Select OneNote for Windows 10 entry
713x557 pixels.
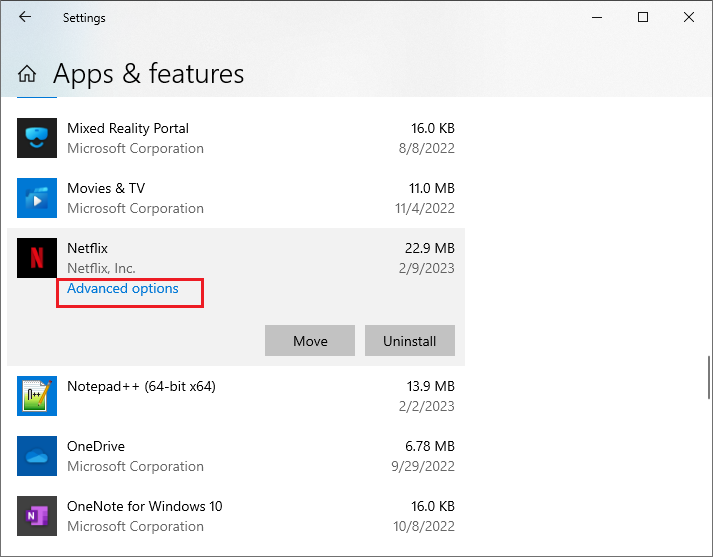pyautogui.click(x=145, y=506)
